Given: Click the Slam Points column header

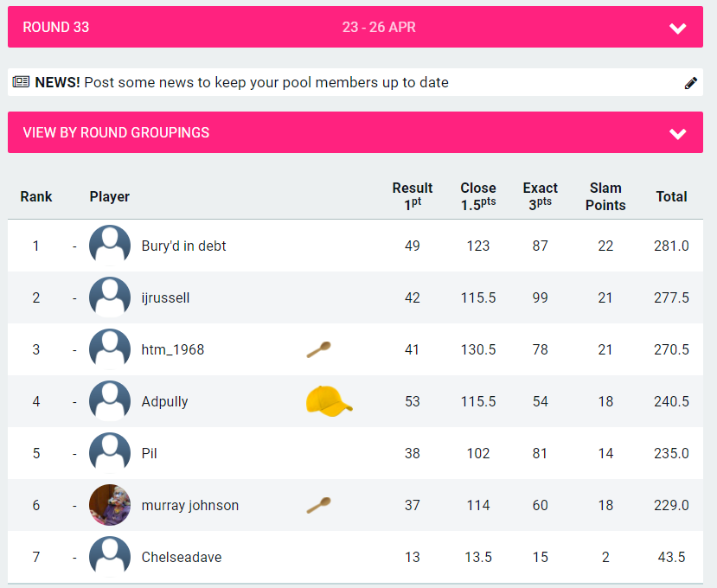Looking at the screenshot, I should [605, 196].
